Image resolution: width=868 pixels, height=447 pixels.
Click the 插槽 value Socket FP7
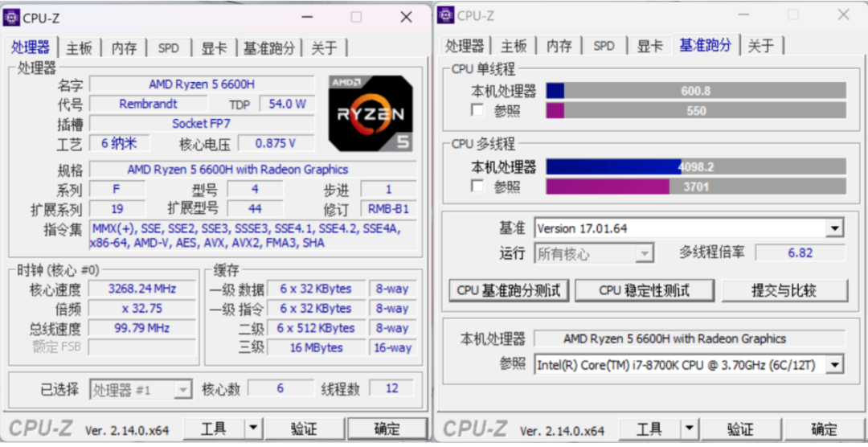[202, 124]
